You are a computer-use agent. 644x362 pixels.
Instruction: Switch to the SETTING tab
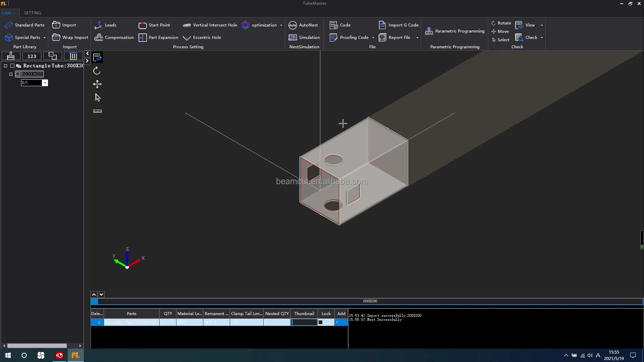tap(32, 13)
